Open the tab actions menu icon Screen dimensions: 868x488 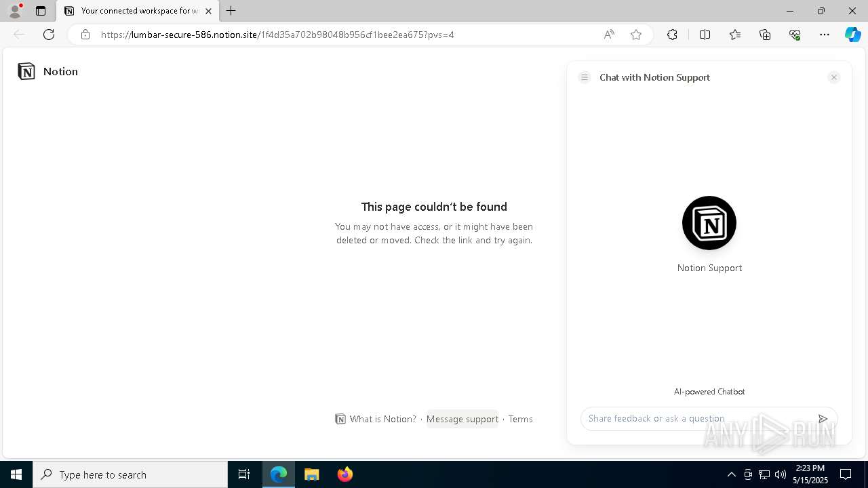click(x=41, y=11)
